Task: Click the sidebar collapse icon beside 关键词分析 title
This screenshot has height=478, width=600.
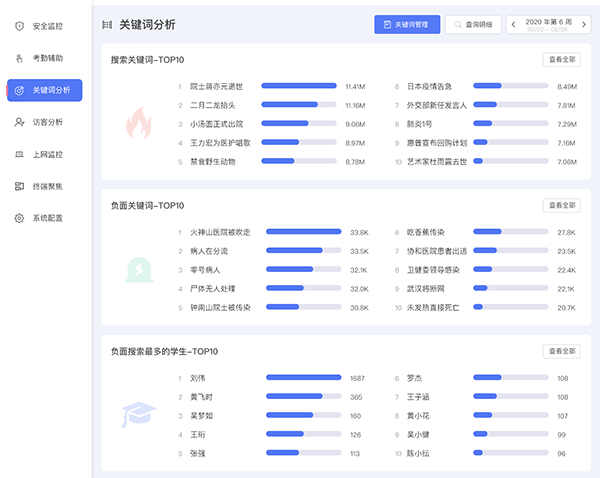Action: (x=107, y=24)
